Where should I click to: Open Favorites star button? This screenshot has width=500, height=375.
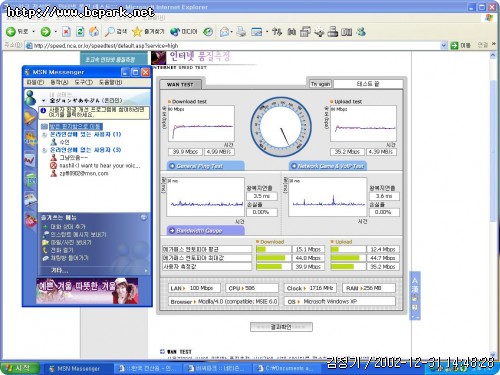click(148, 32)
